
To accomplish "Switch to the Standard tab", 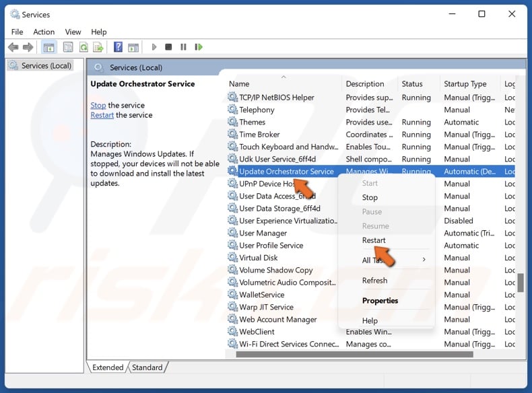I will click(147, 367).
